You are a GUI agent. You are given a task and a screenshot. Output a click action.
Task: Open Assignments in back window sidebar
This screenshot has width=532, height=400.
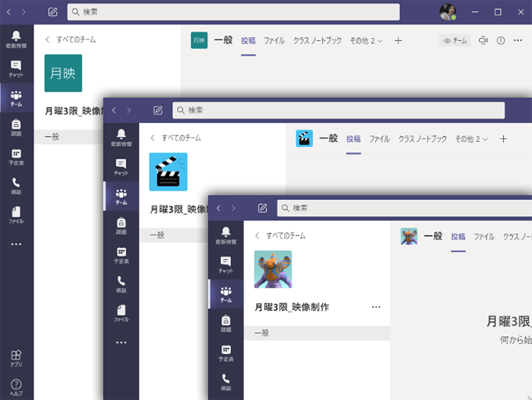[16, 127]
